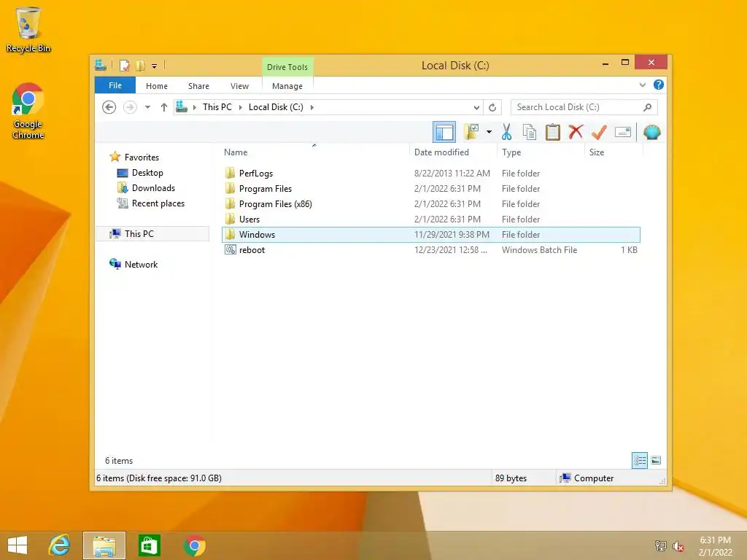Click the Cut scissors icon

click(506, 132)
